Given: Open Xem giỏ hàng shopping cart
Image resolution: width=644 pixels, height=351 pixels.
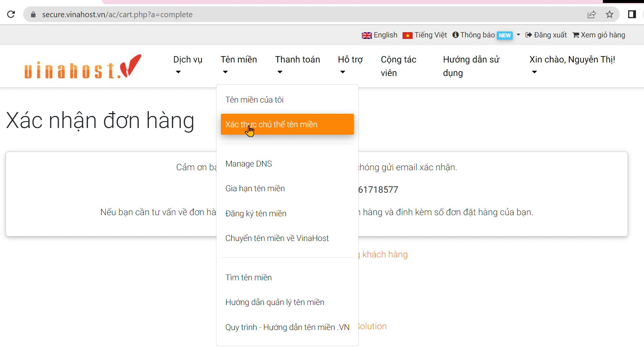Looking at the screenshot, I should click(599, 35).
